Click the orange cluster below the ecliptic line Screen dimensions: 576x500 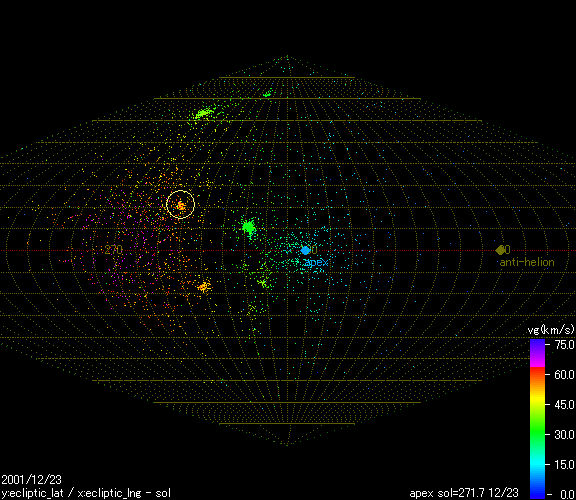click(204, 287)
